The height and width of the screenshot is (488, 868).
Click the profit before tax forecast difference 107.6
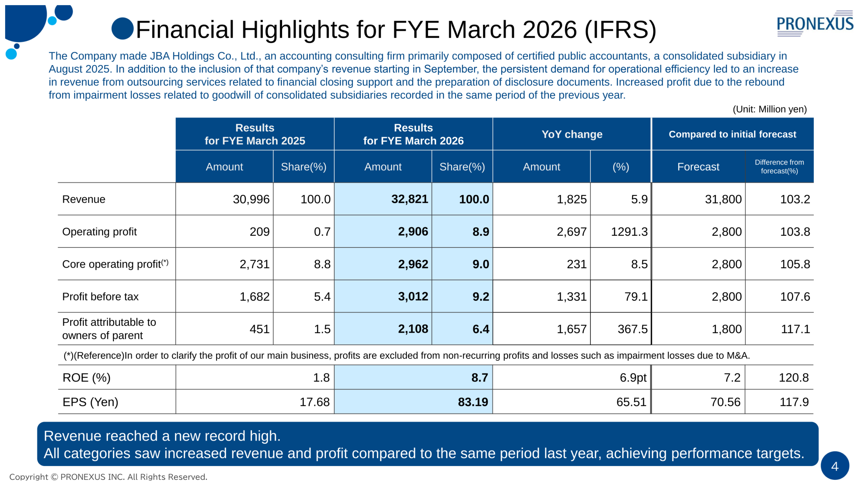coord(795,296)
